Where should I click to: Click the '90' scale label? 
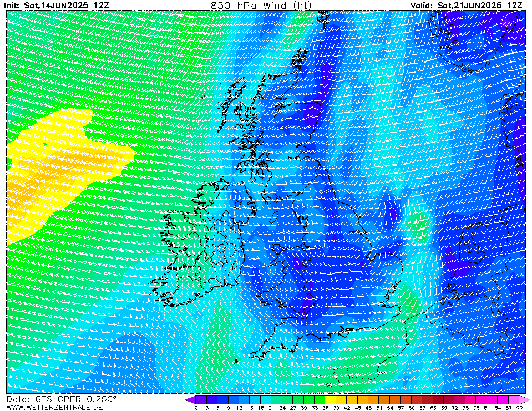[x=519, y=408]
